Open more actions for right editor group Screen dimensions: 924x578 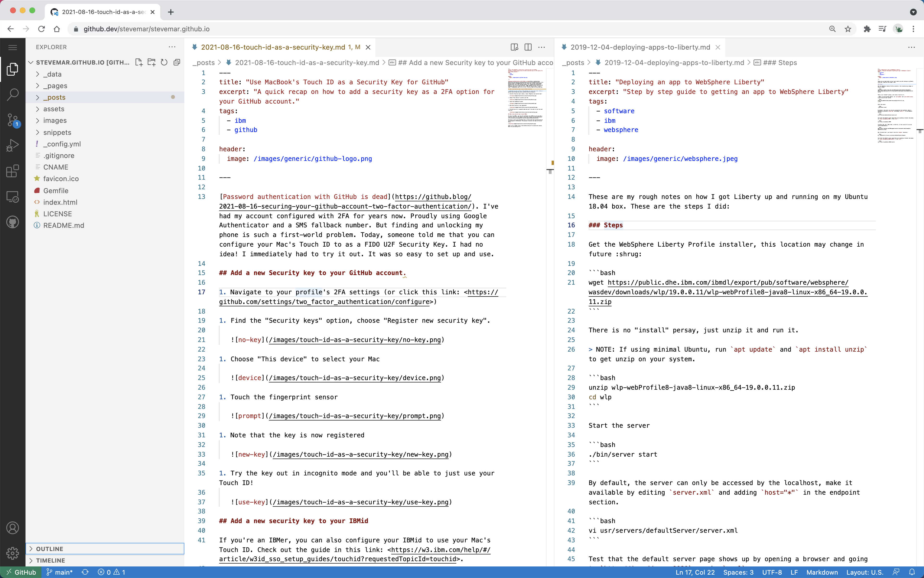[911, 47]
